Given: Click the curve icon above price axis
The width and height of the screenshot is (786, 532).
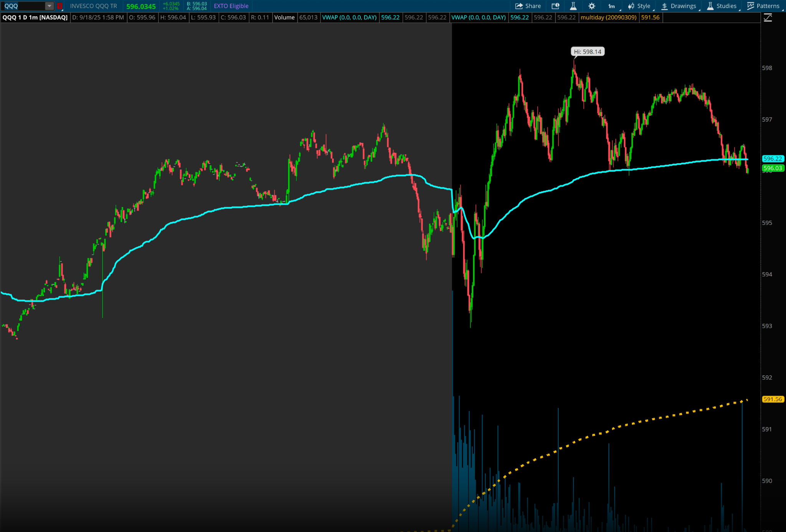Looking at the screenshot, I should coord(768,18).
